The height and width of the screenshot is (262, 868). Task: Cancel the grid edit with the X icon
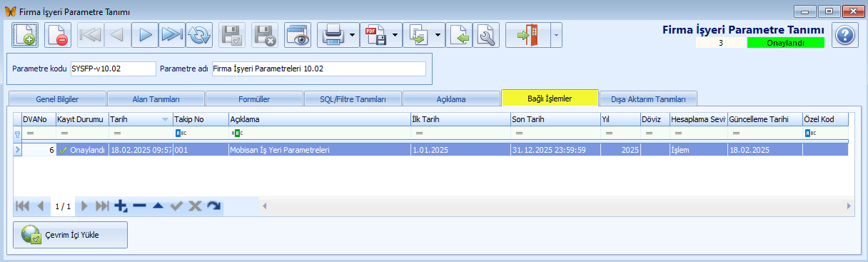pyautogui.click(x=195, y=206)
